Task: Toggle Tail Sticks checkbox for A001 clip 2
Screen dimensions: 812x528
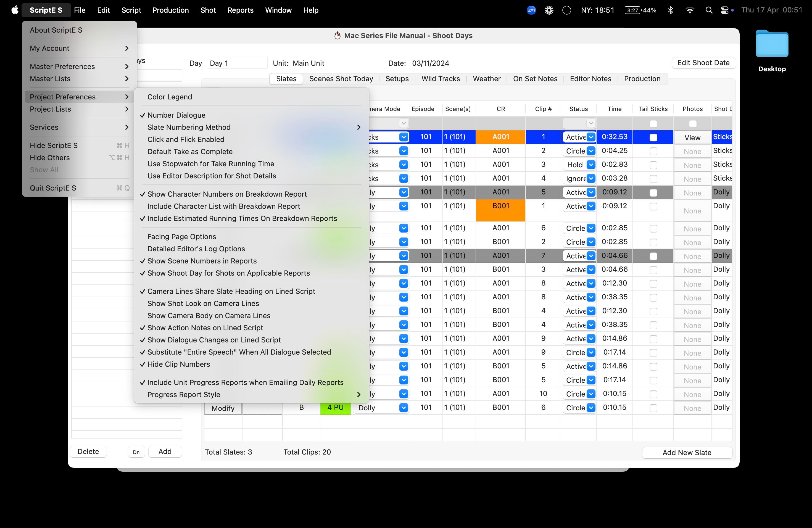Action: tap(653, 151)
